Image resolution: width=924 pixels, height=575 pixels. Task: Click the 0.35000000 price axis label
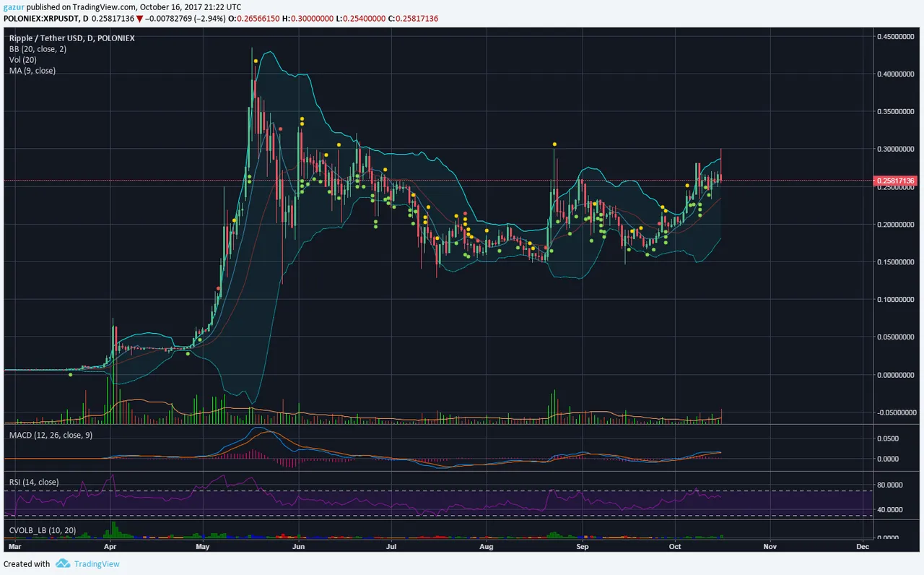pos(897,111)
